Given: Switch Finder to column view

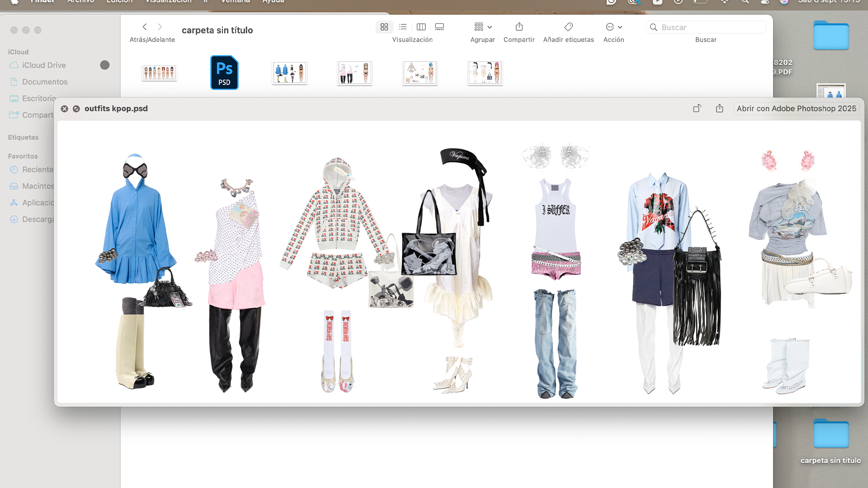Looking at the screenshot, I should 421,27.
